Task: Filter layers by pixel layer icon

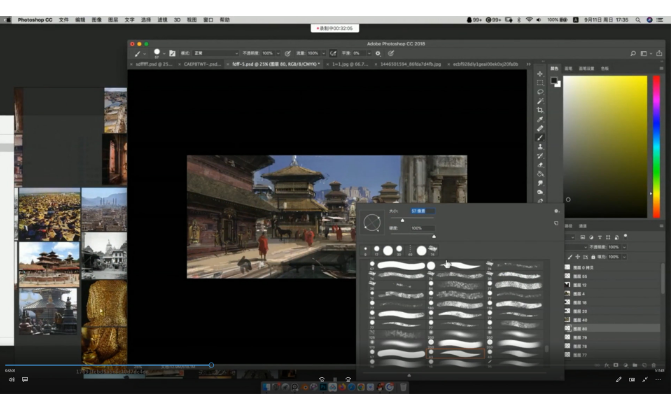Action: click(582, 237)
